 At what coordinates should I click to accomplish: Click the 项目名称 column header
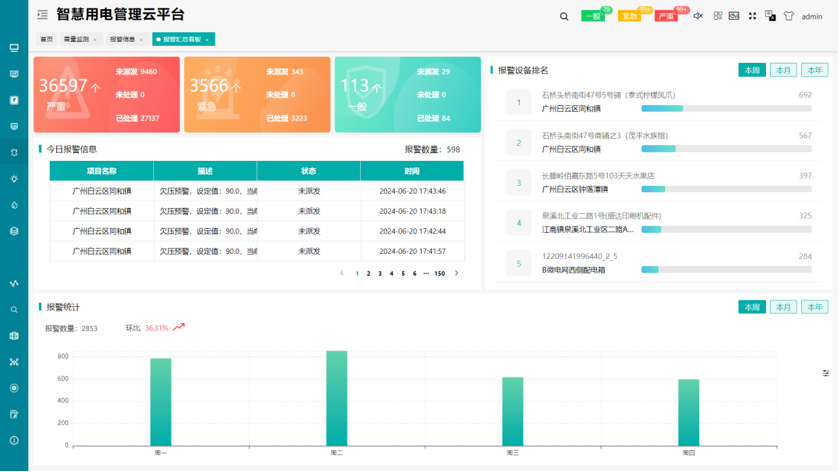click(x=102, y=171)
